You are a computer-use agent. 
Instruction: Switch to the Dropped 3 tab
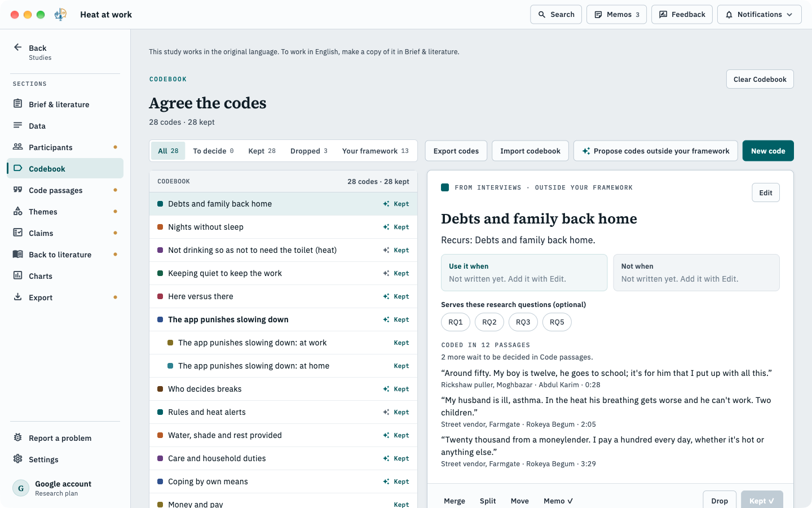308,151
